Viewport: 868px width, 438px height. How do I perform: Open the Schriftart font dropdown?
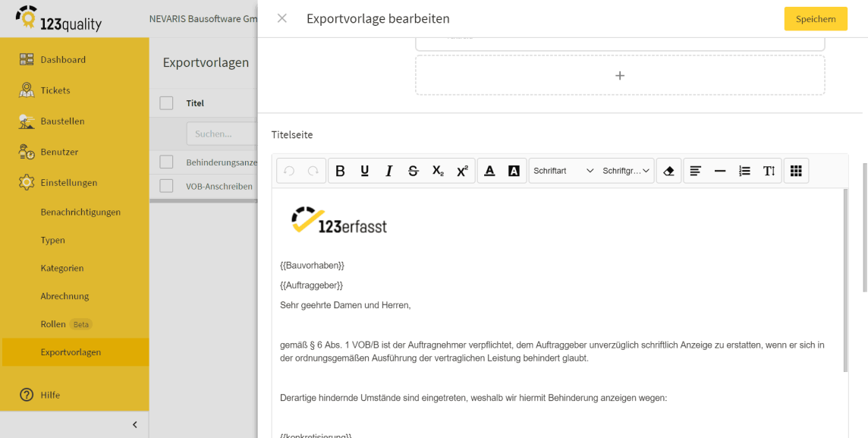coord(564,171)
